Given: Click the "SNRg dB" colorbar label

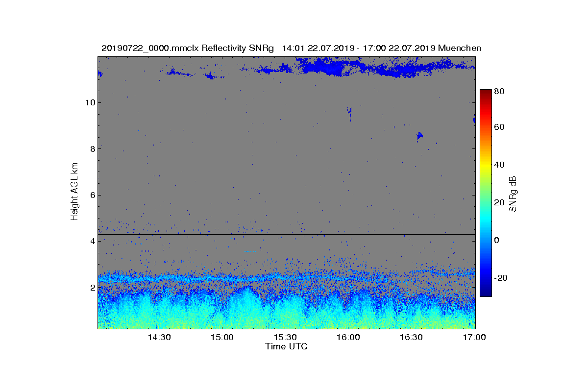Looking at the screenshot, I should pos(513,194).
